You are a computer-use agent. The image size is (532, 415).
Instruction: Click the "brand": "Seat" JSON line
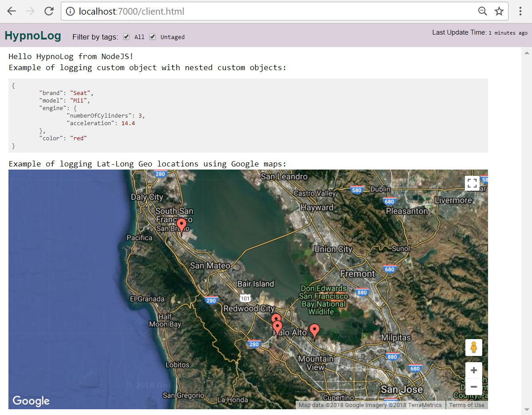[66, 93]
